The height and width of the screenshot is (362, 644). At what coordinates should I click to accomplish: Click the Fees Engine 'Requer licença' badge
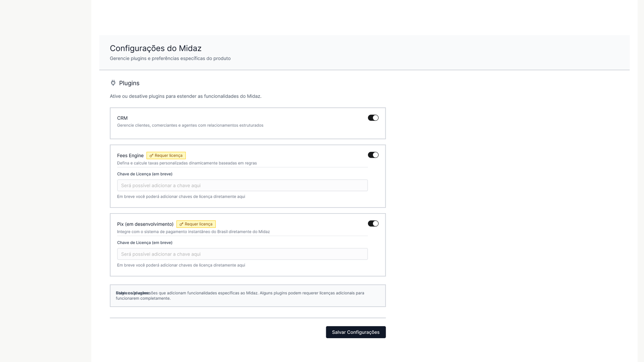coord(166,156)
